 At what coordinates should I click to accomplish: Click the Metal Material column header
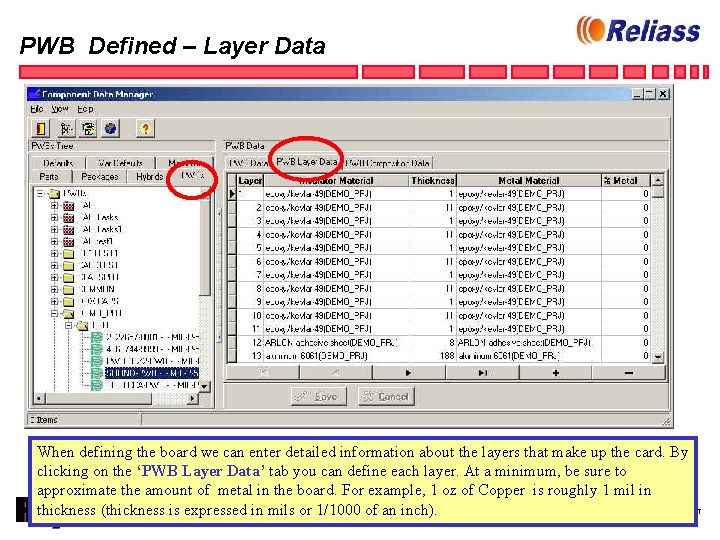click(x=529, y=180)
